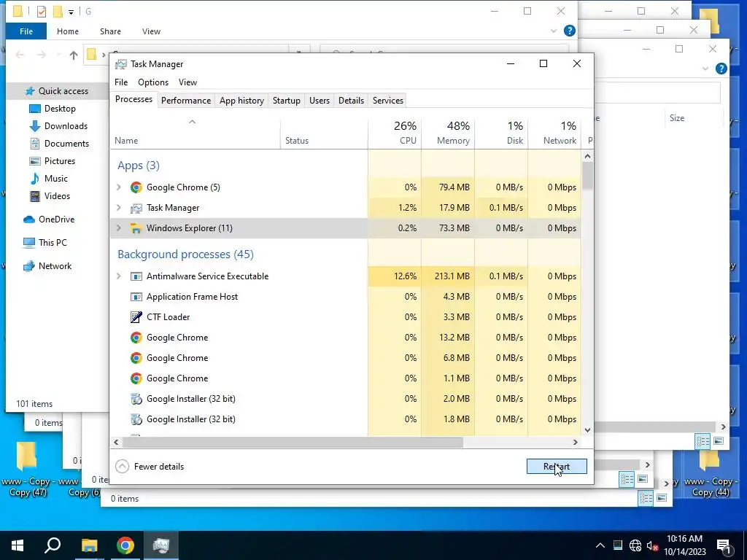
Task: Select the Task Manager process icon
Action: pos(136,208)
